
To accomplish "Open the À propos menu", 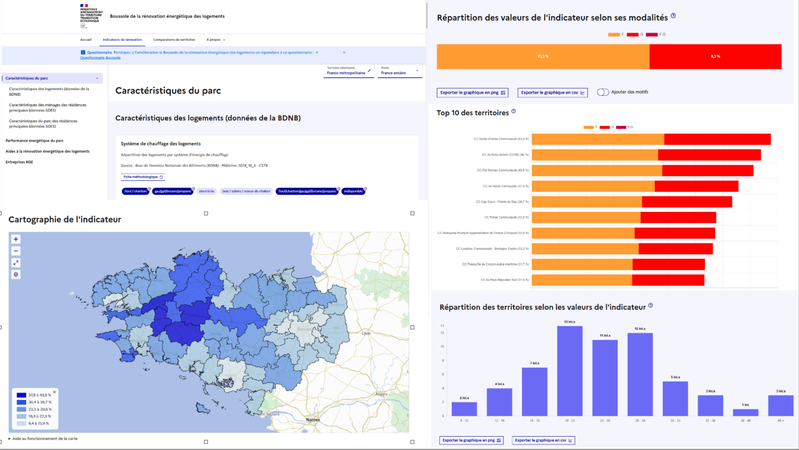I will click(x=216, y=39).
